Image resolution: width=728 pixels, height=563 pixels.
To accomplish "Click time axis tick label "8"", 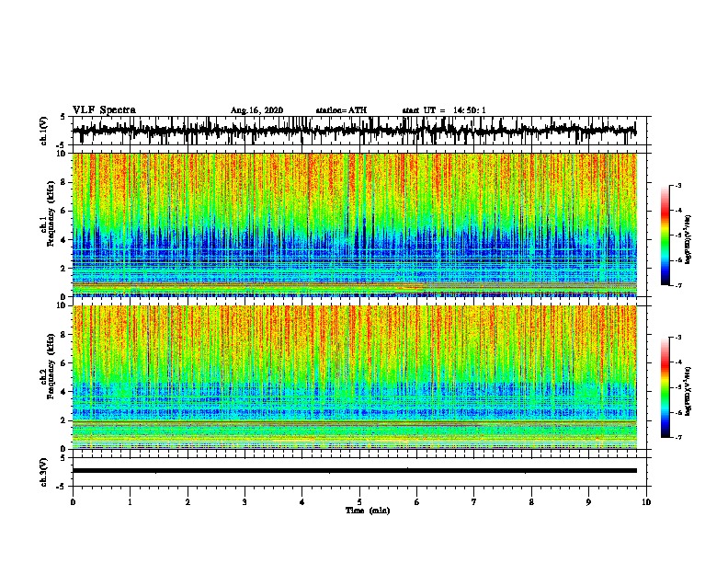I will [x=531, y=502].
